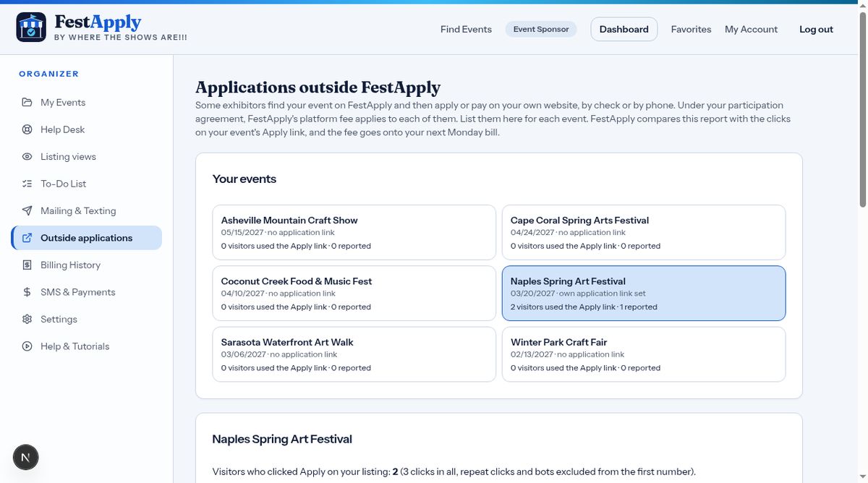Viewport: 868px width, 483px height.
Task: Select the Naples Spring Art Festival card
Action: pos(644,294)
